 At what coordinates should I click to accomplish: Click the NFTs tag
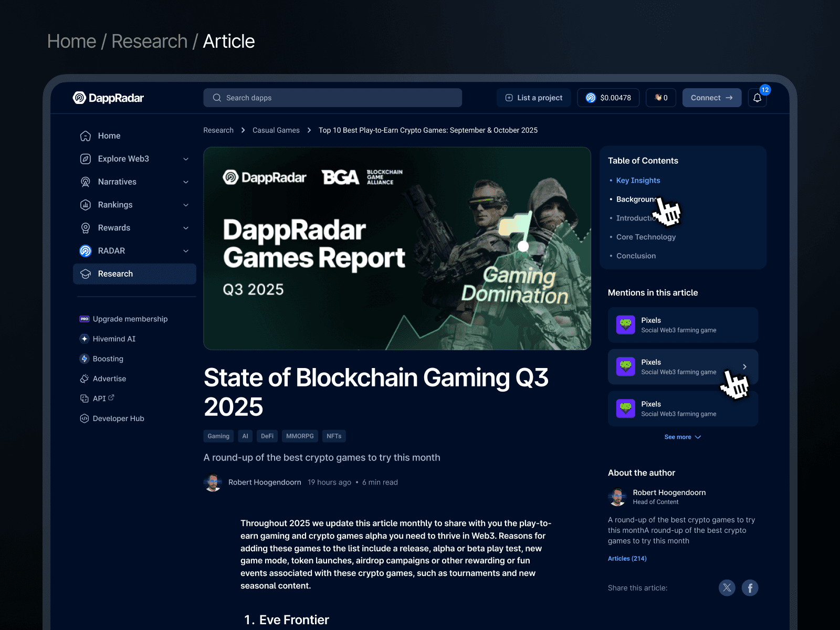[334, 436]
